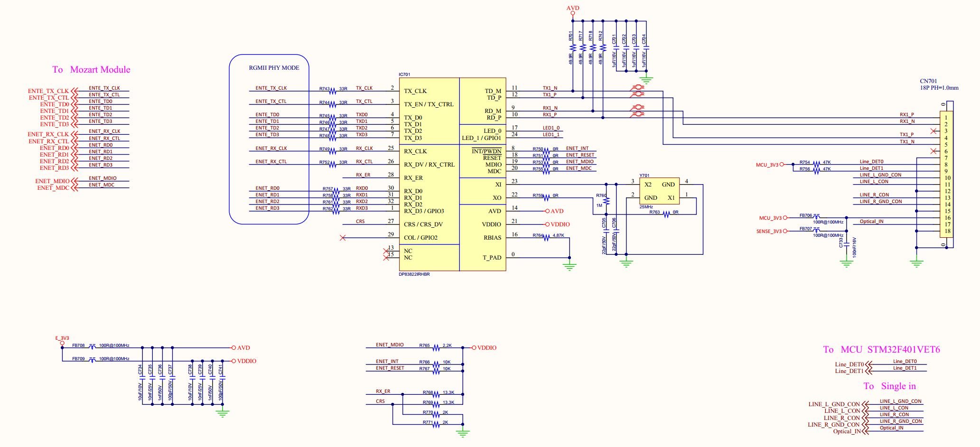Click the FB706 ferrite bead symbol
The width and height of the screenshot is (980, 447).
pos(816,217)
